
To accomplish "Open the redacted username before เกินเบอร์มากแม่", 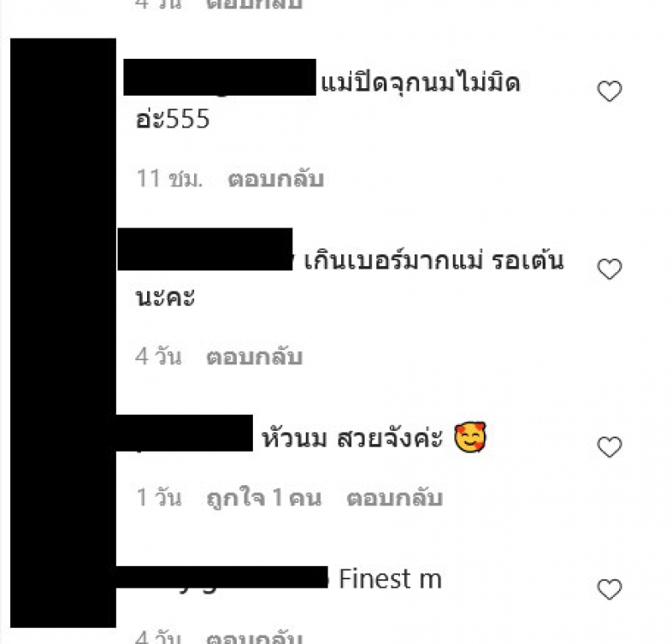I will point(205,249).
